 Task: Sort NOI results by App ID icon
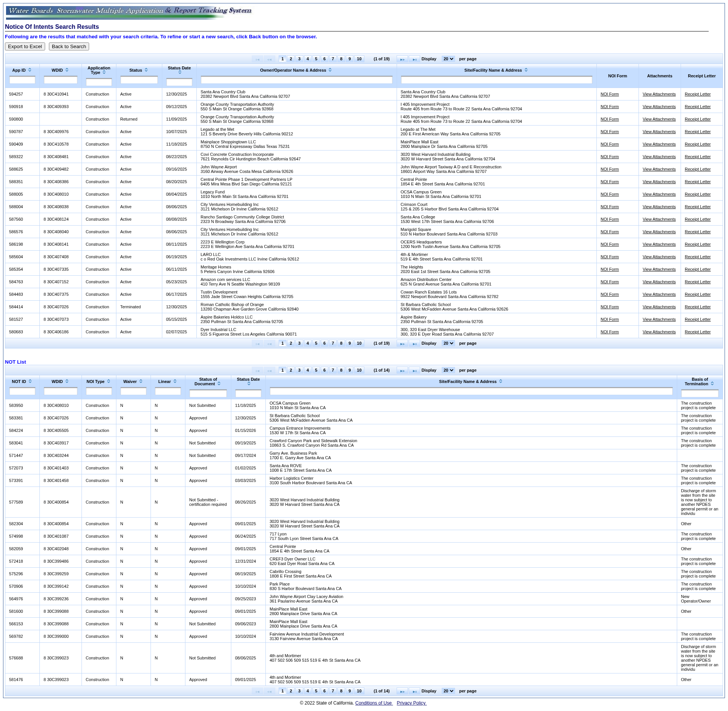[30, 70]
